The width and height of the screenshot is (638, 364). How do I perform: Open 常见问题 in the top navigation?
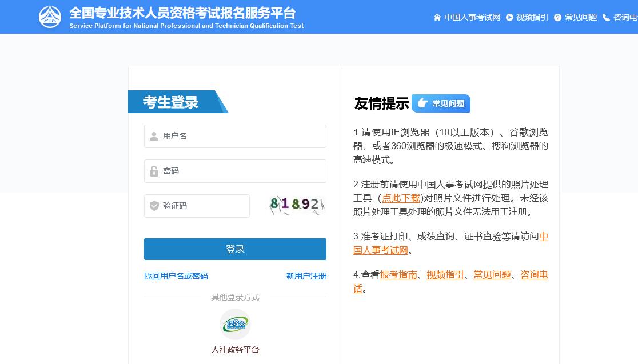[581, 18]
